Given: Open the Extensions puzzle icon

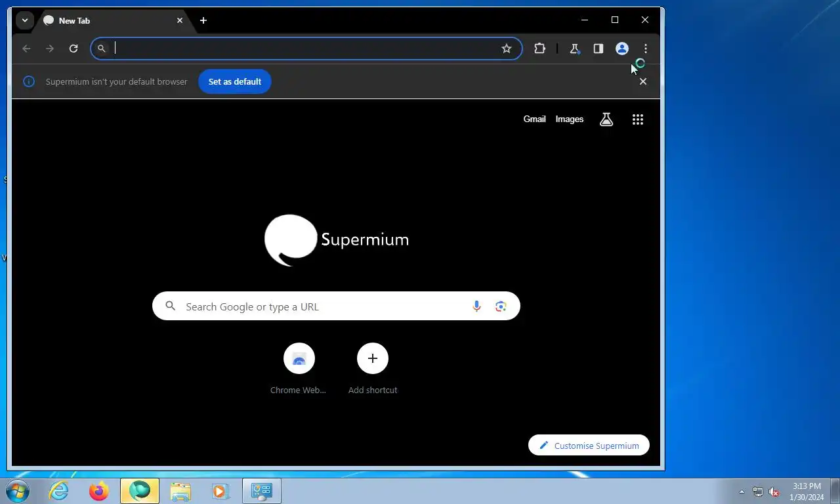Looking at the screenshot, I should click(539, 49).
